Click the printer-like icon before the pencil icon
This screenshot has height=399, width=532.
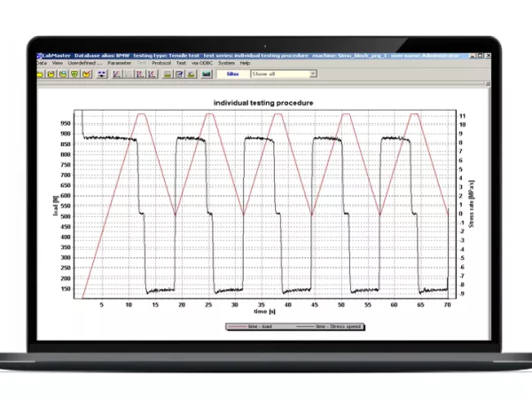(167, 74)
